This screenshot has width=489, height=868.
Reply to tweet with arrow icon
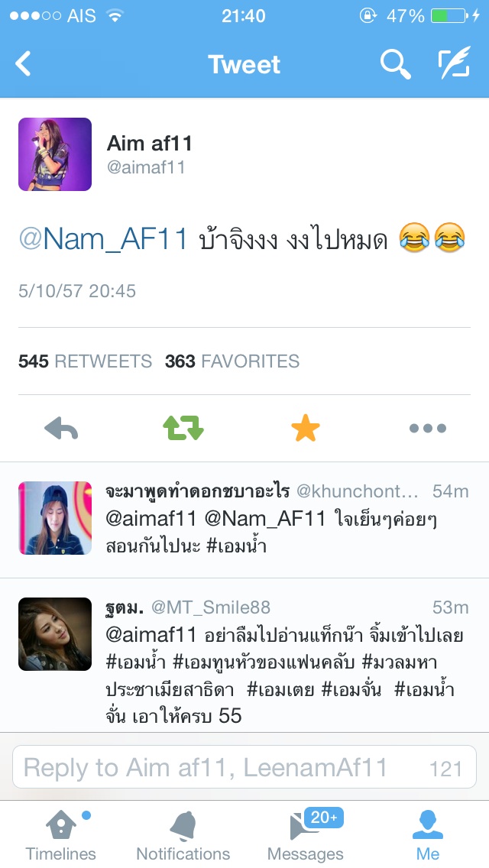(x=61, y=428)
